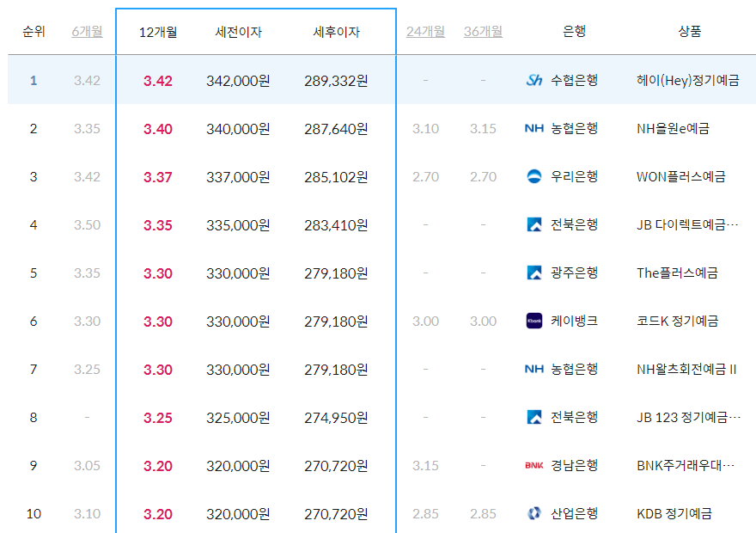Open the NH왈츠회전예금 II product

tap(686, 370)
